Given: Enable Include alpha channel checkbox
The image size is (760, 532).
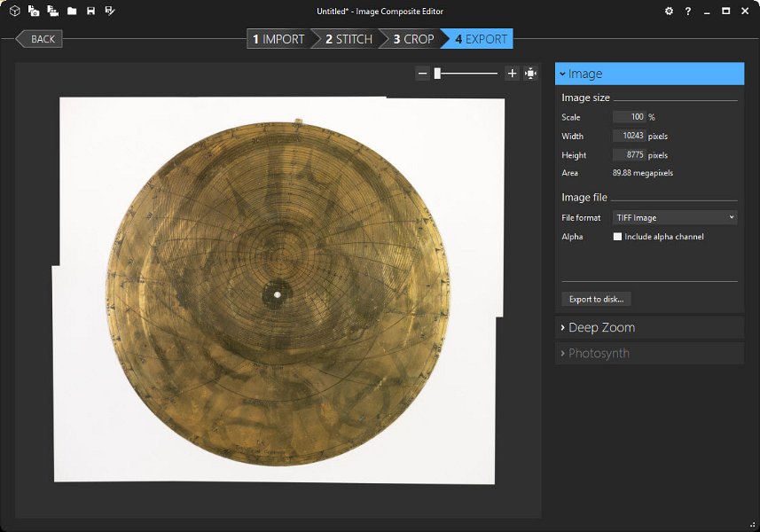Looking at the screenshot, I should [617, 237].
